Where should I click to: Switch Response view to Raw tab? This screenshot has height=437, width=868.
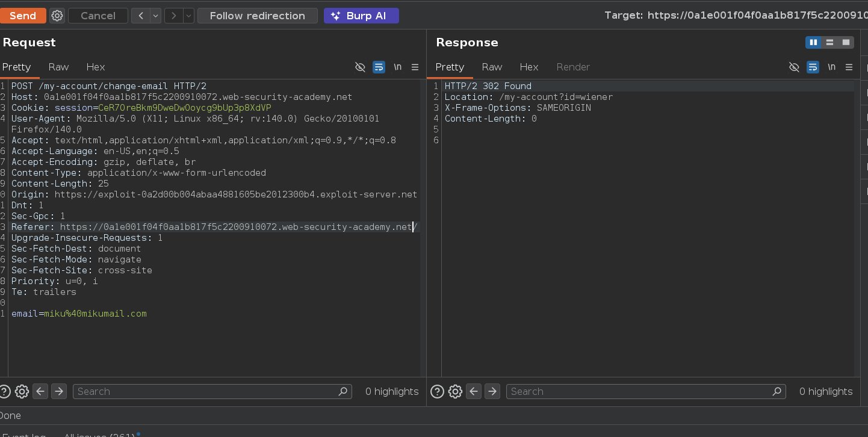click(492, 67)
